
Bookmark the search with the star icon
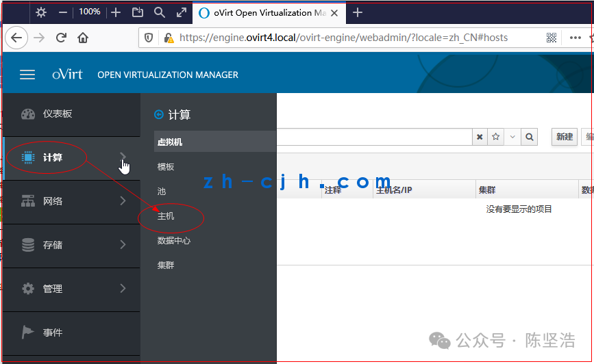point(495,137)
